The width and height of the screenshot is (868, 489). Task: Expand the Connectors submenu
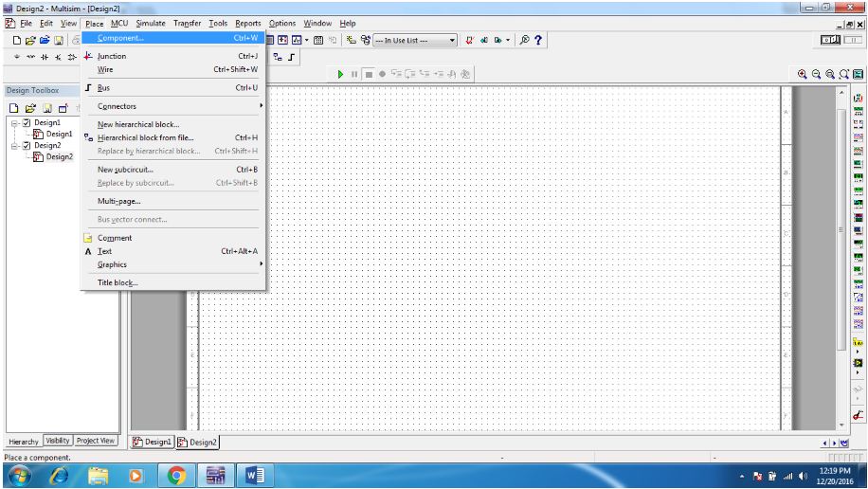172,106
